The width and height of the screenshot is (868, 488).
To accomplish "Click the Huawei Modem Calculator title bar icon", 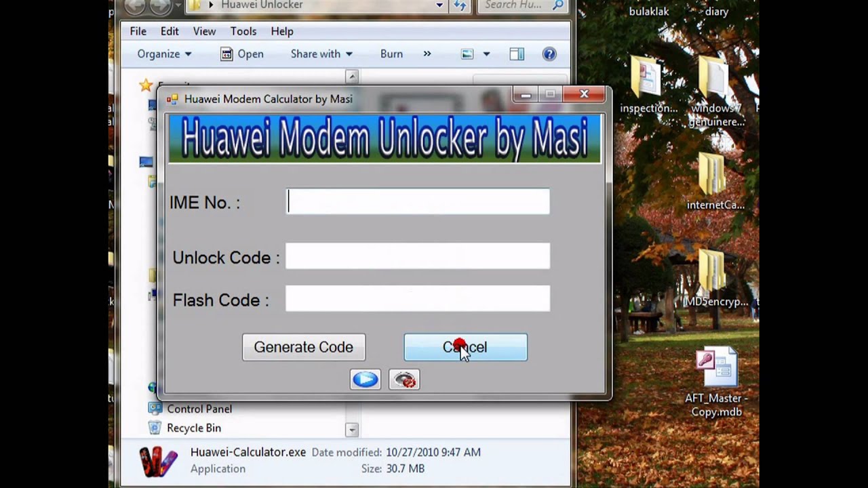I will tap(172, 99).
